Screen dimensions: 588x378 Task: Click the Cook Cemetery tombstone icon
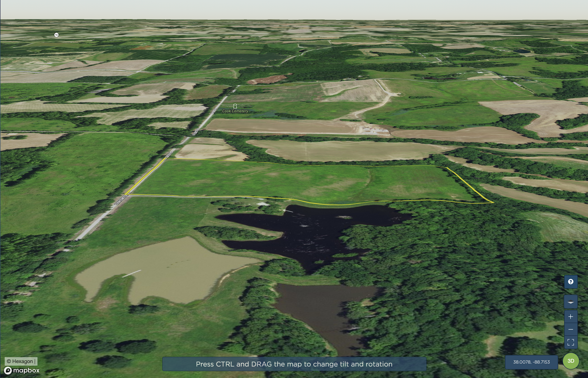(x=235, y=106)
